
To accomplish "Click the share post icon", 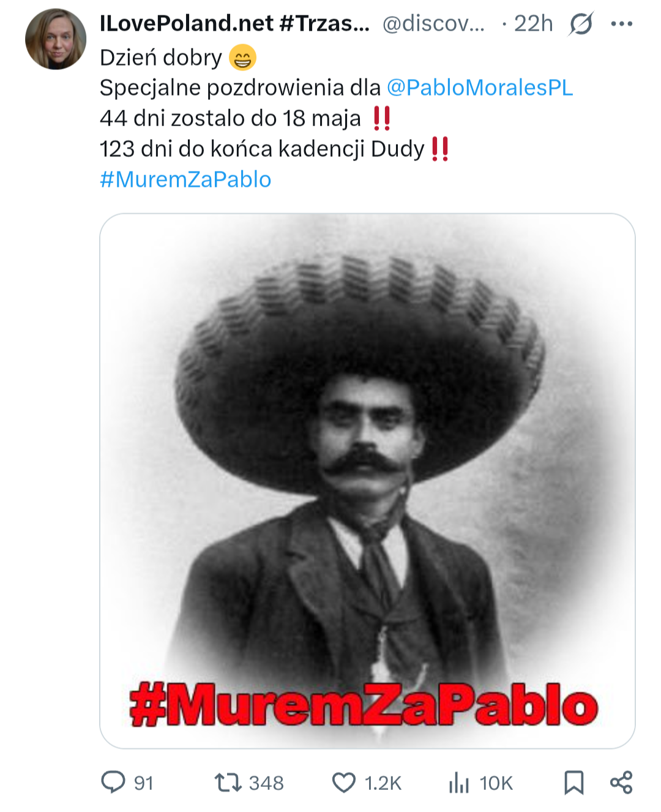I will [621, 783].
